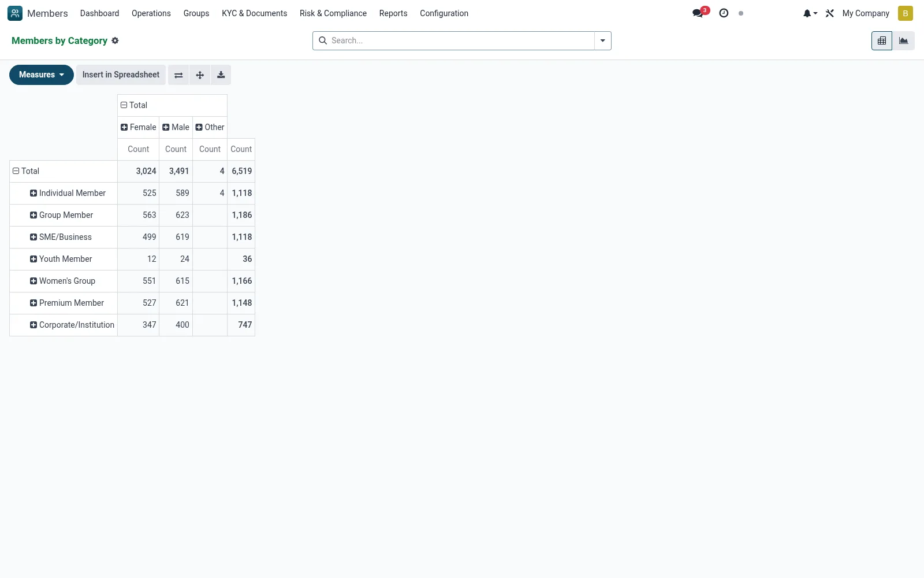
Task: Open the KYC & Documents menu
Action: pyautogui.click(x=254, y=13)
